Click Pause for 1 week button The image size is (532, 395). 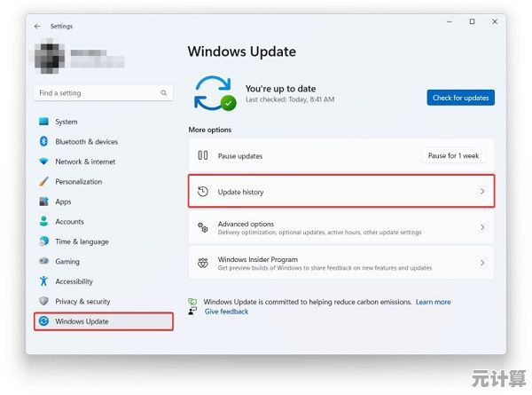[453, 155]
